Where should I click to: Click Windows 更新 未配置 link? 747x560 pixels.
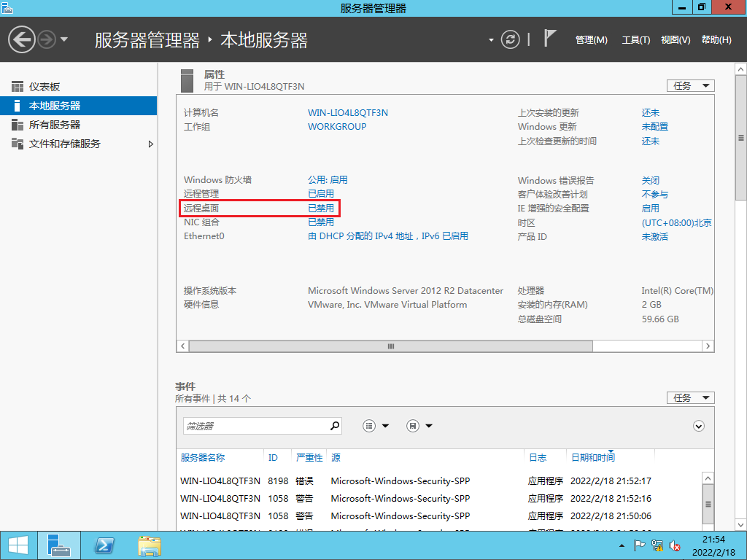(654, 127)
